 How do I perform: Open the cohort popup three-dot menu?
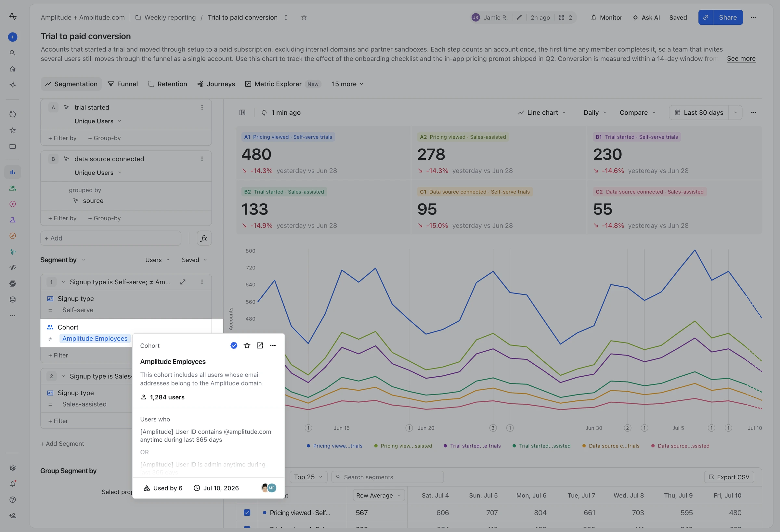[x=273, y=345]
